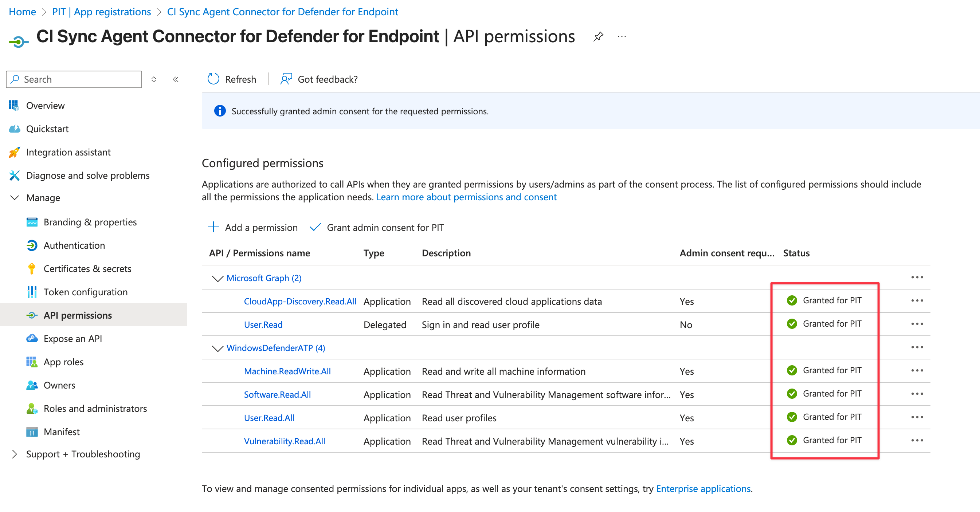Screen dimensions: 980x512
Task: Open more options for User.Read row
Action: (x=917, y=324)
